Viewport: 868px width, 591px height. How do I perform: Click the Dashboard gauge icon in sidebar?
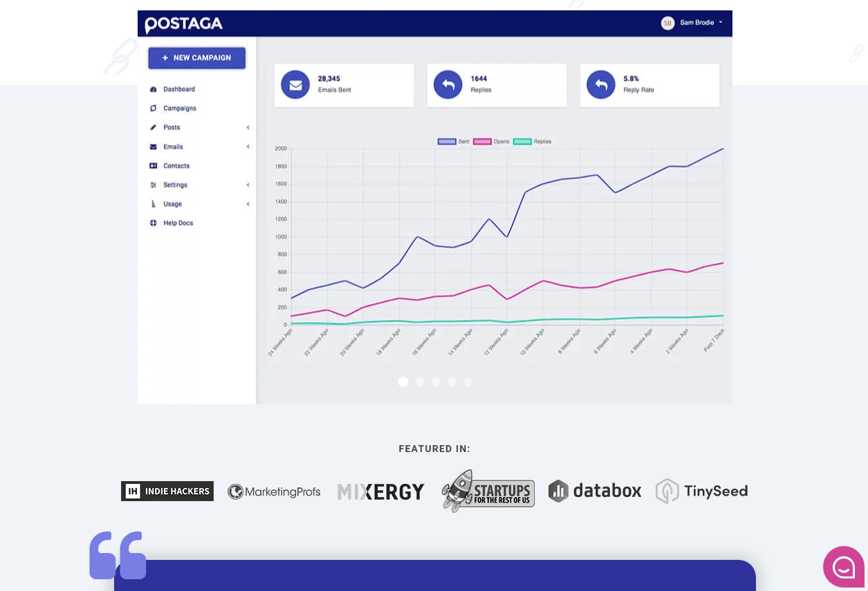pos(154,89)
